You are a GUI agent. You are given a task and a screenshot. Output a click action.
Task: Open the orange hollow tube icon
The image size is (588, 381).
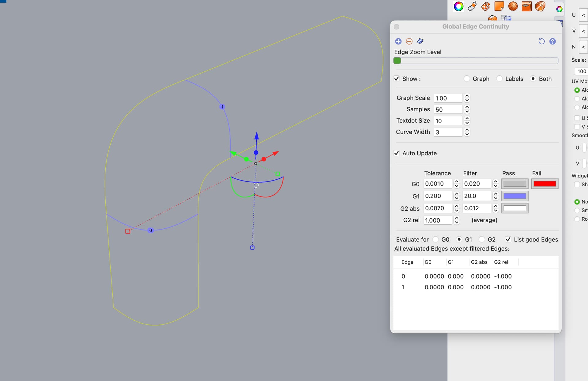coord(540,6)
